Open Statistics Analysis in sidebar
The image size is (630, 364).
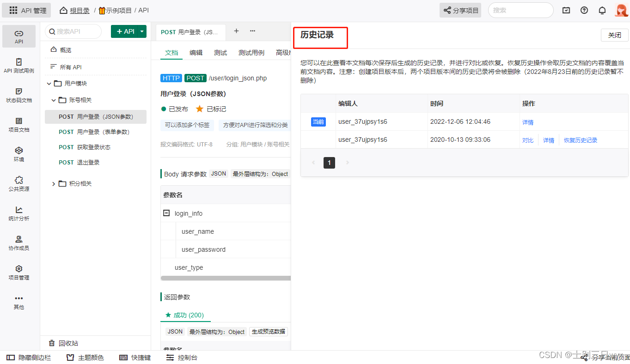[18, 213]
